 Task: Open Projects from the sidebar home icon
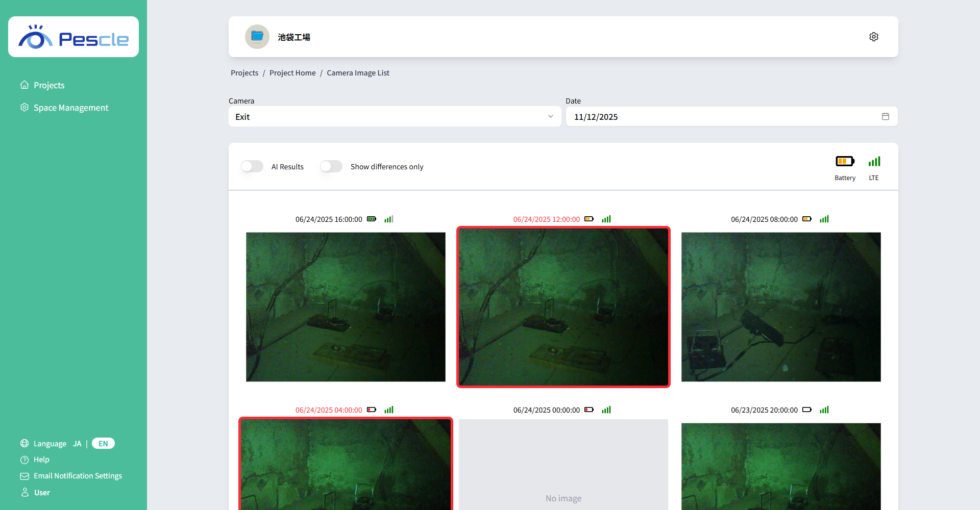(24, 85)
